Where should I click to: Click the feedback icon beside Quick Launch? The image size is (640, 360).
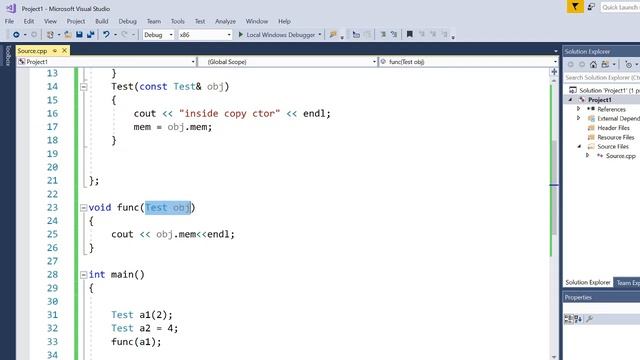591,7
